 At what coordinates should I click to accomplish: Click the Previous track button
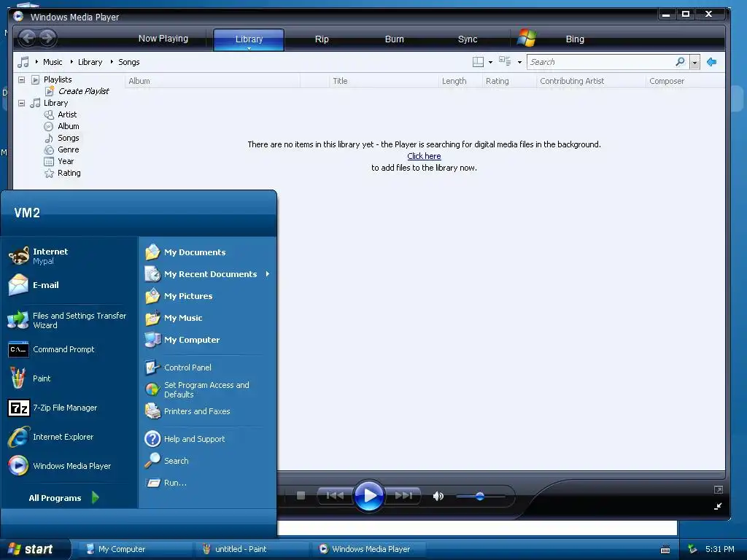coord(334,496)
